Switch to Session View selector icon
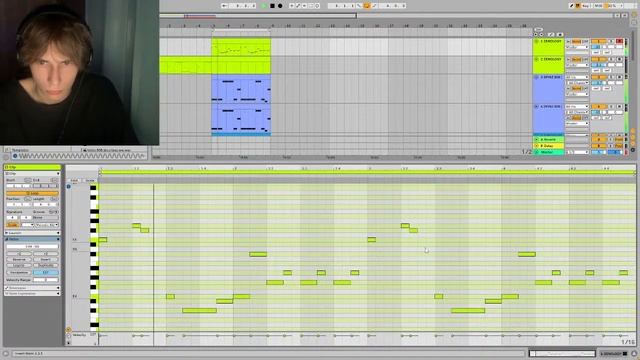Viewport: 640px width, 360px height. [x=634, y=22]
